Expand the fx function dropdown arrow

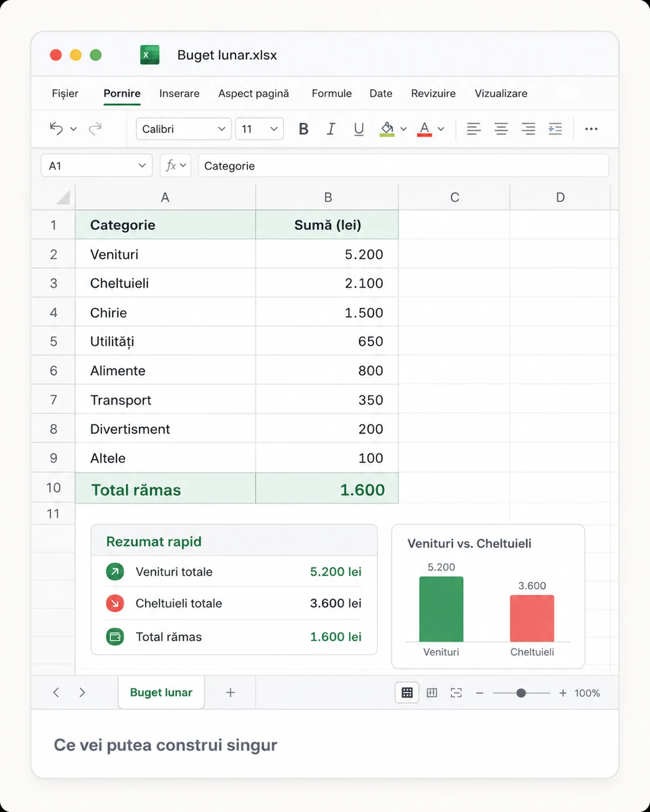tap(183, 166)
